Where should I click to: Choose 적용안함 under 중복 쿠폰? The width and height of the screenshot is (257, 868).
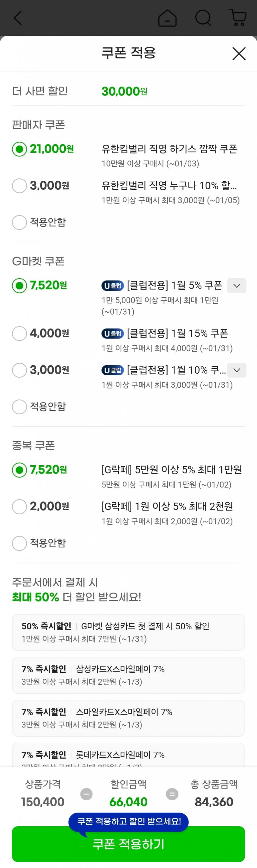(x=20, y=543)
